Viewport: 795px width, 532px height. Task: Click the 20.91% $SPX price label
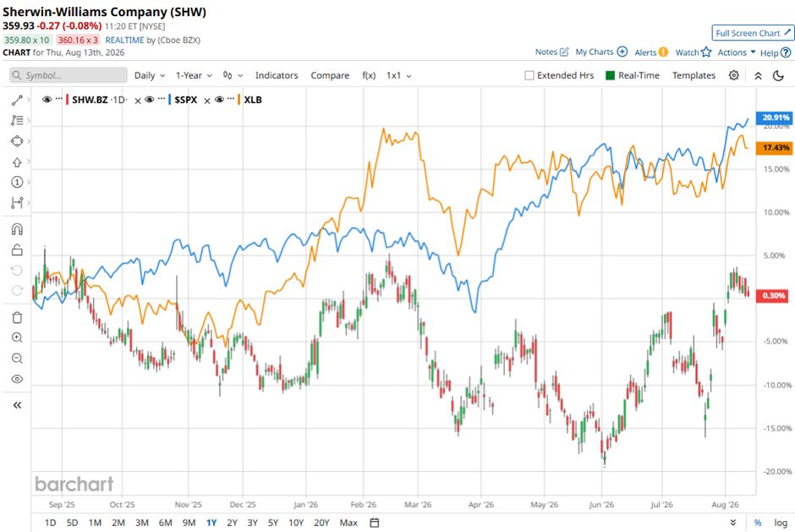coord(774,118)
